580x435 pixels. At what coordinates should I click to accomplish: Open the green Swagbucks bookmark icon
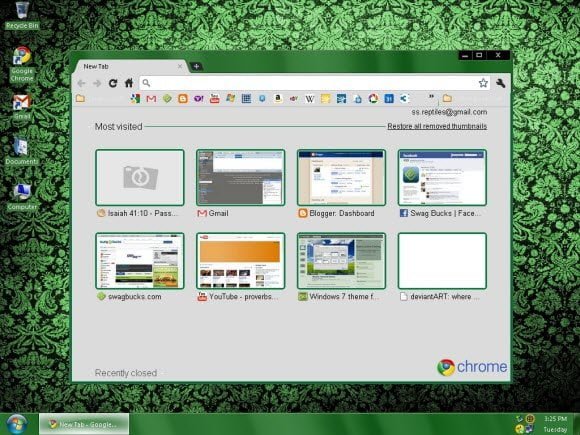167,98
